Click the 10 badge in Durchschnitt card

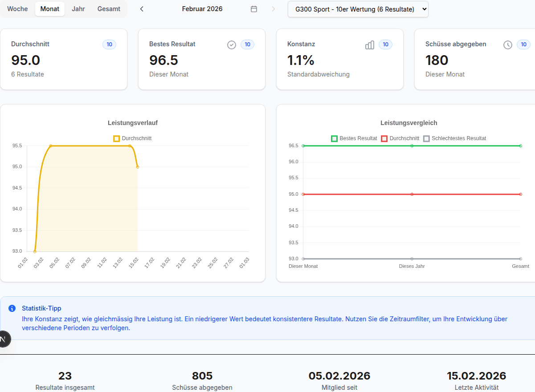[x=109, y=44]
